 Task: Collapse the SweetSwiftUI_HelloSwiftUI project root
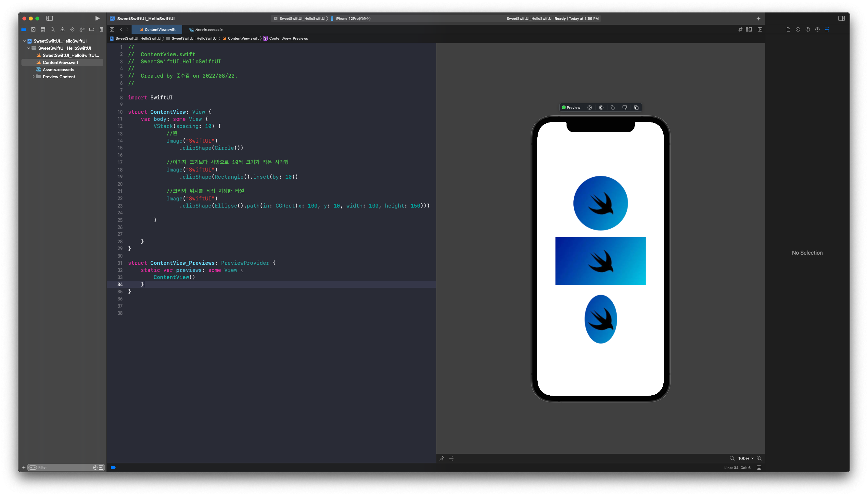click(x=24, y=41)
